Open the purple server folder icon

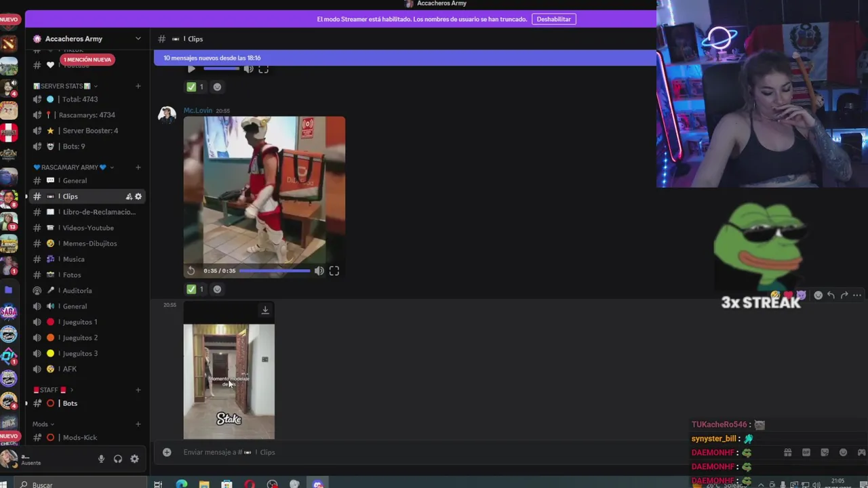click(x=8, y=290)
